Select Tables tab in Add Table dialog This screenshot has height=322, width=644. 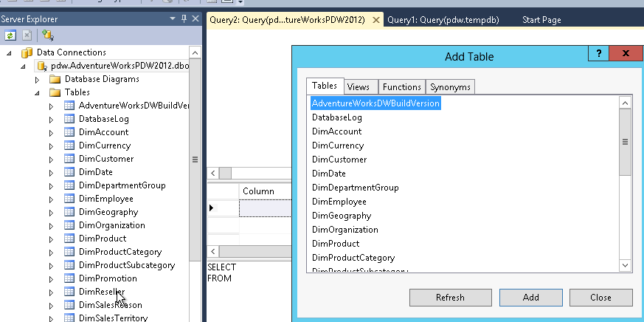tap(325, 86)
